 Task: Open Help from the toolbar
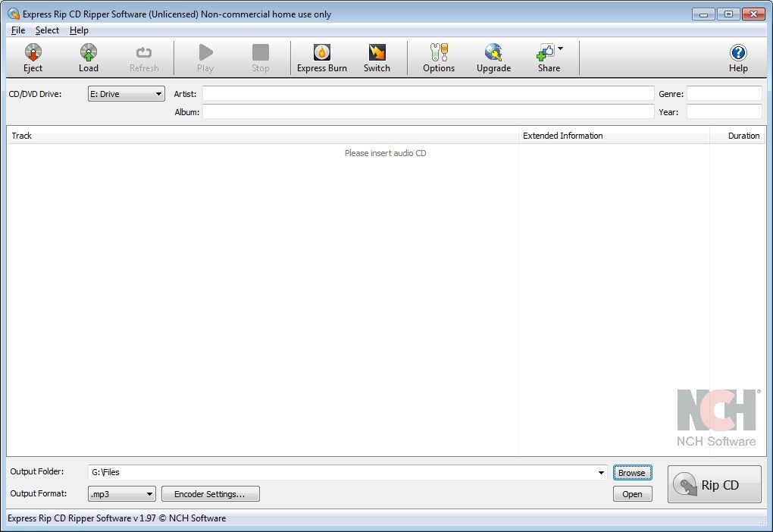click(738, 53)
